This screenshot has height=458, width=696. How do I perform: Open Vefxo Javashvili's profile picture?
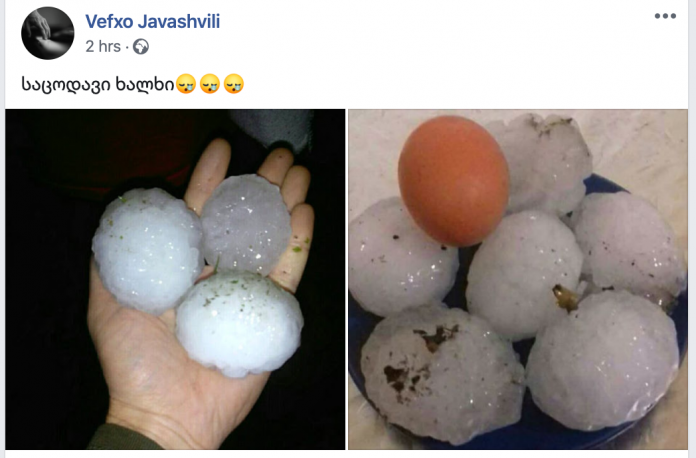coord(47,33)
